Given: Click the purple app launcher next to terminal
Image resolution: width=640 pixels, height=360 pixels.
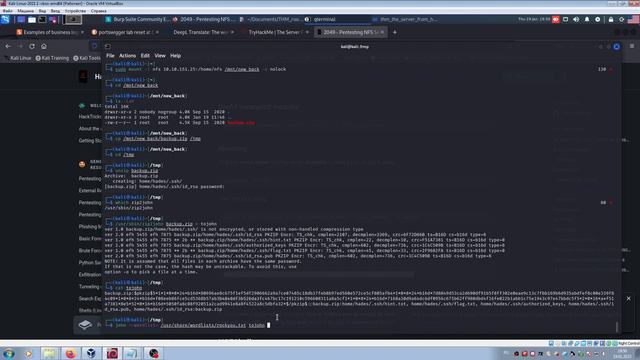Looking at the screenshot, I should pyautogui.click(x=53, y=19).
